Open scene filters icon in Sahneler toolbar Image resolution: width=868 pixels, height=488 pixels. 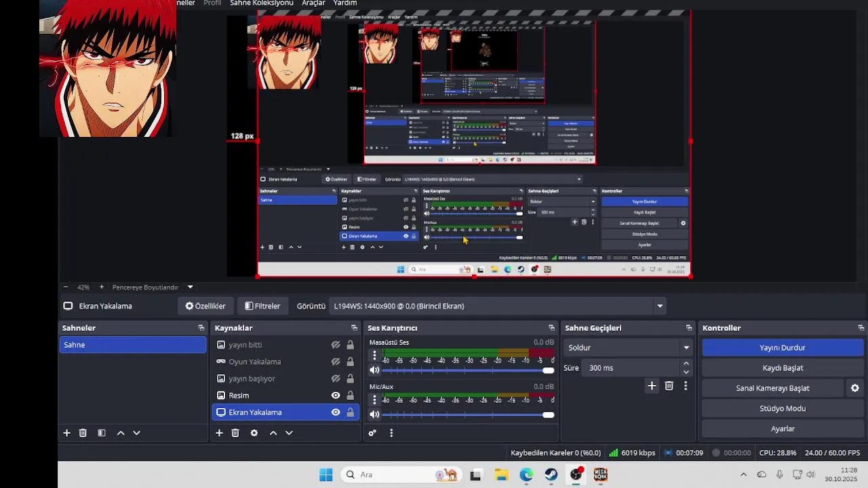tap(102, 433)
